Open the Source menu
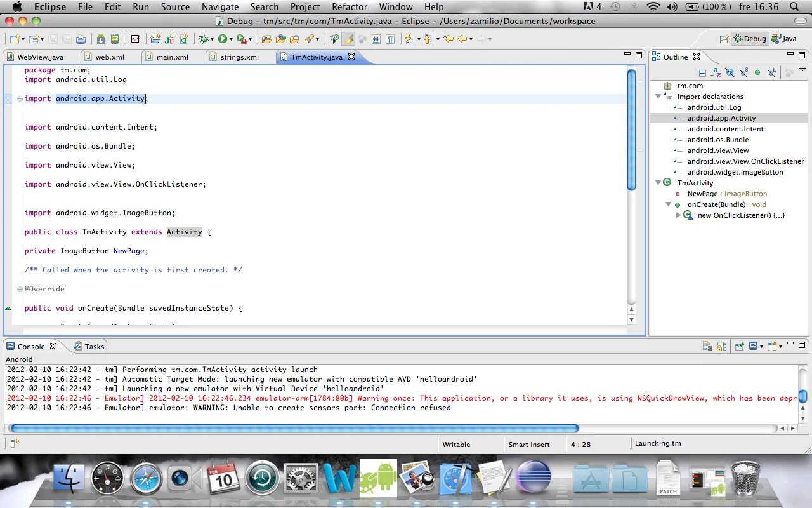This screenshot has height=508, width=812. point(175,7)
